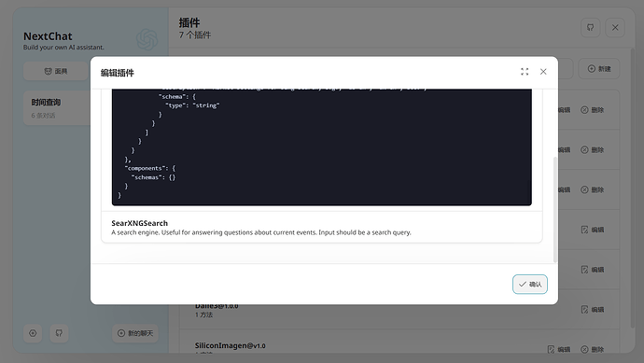
Task: Open the 时间查询 chat in sidebar
Action: coord(57,108)
